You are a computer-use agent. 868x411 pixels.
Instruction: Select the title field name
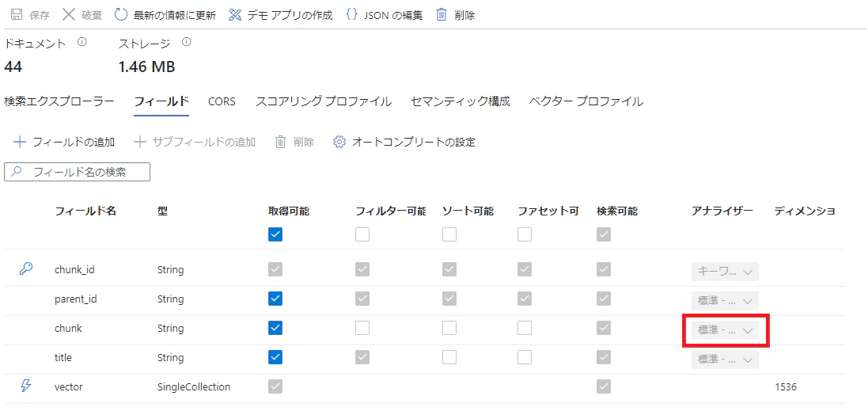click(x=63, y=358)
